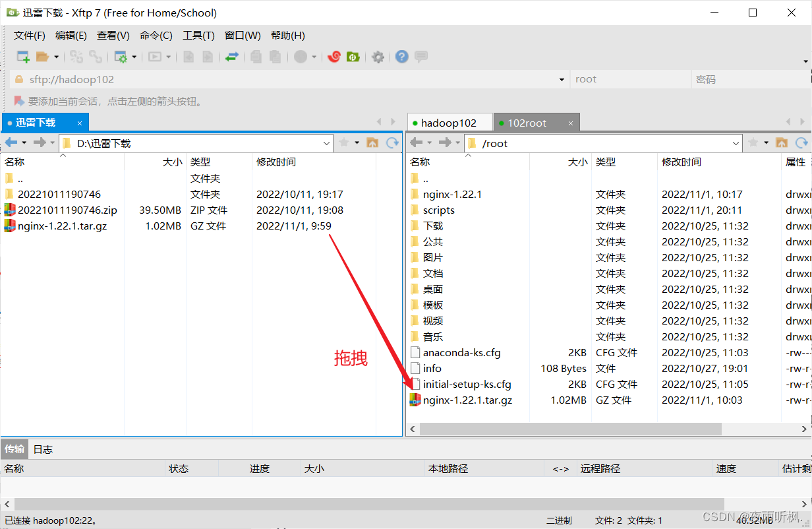Close the 102root tab
Image resolution: width=812 pixels, height=529 pixels.
pyautogui.click(x=571, y=123)
